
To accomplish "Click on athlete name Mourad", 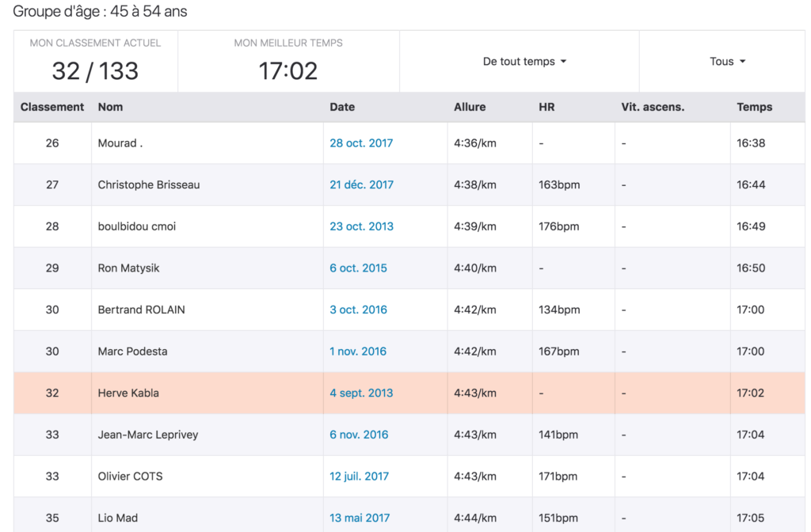I will coord(120,143).
